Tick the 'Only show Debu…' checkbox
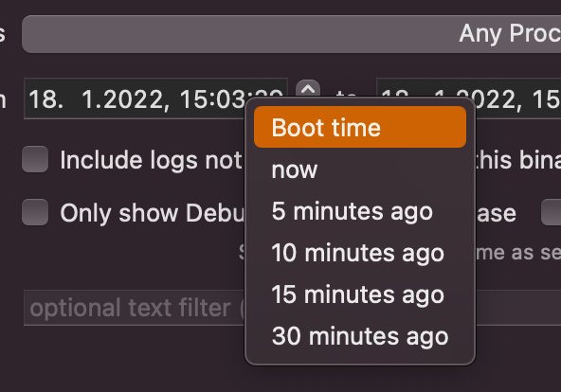Screen dimensions: 561x392 (x=35, y=212)
